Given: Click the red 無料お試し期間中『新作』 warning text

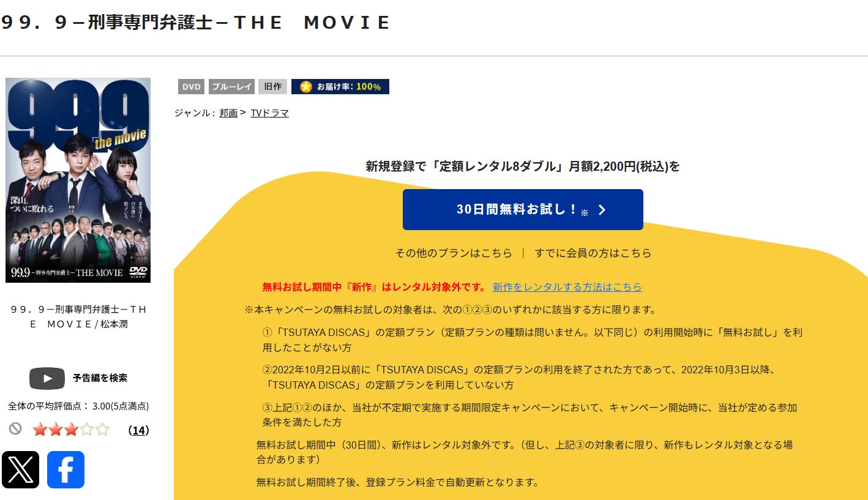Looking at the screenshot, I should (x=374, y=287).
